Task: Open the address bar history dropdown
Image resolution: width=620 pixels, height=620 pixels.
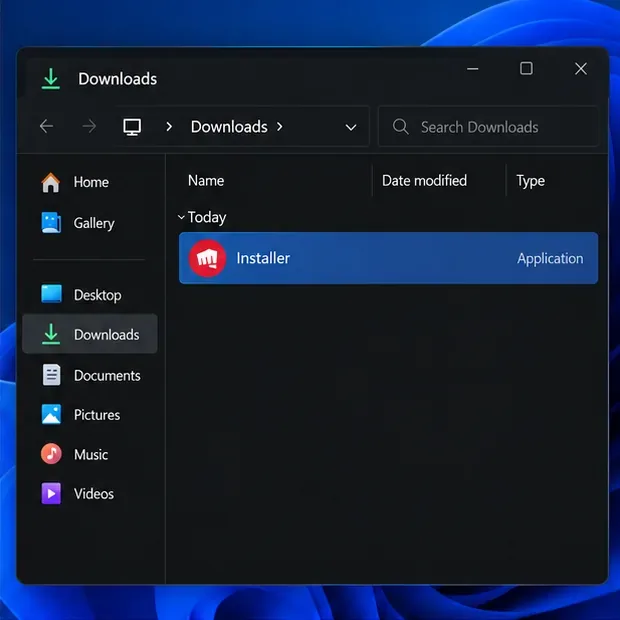Action: (351, 127)
